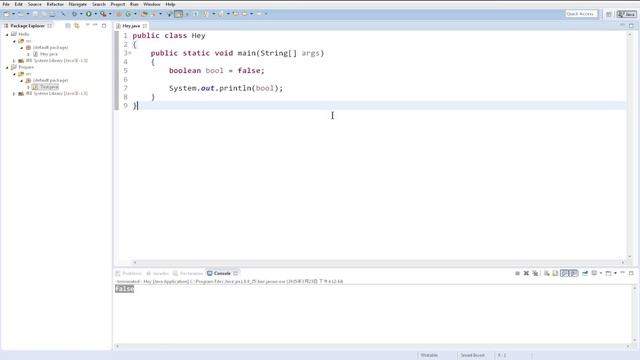Expand JRE System Library under second project
640x360 pixels.
coord(14,93)
